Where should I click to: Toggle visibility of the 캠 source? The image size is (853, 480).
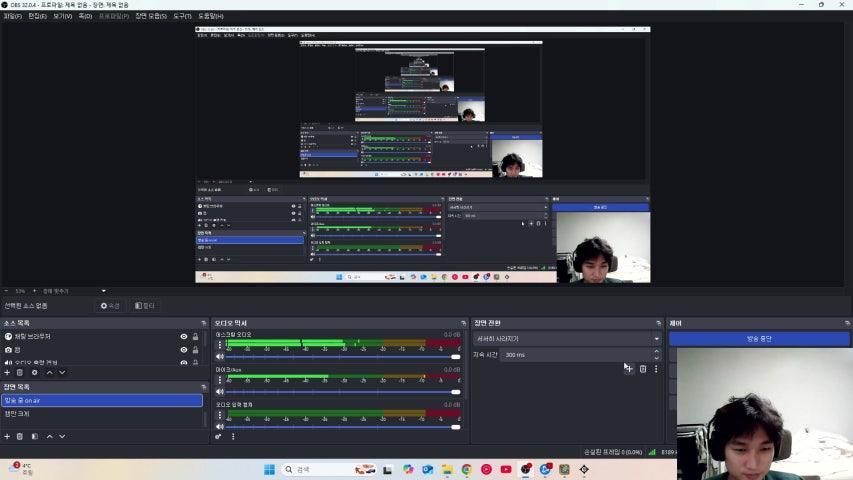tap(183, 350)
